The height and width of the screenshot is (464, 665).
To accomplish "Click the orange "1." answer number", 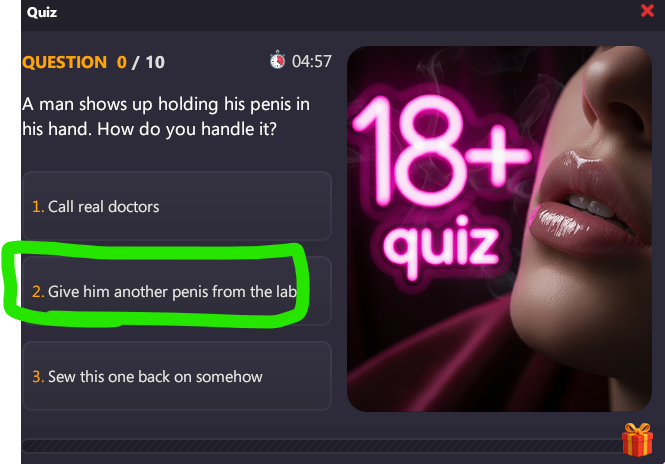I will pos(38,207).
